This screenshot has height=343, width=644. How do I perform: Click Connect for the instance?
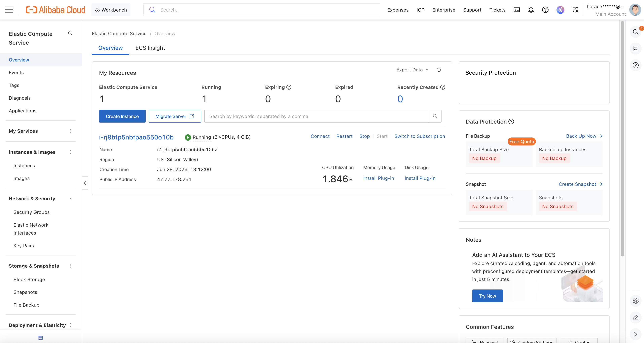(320, 136)
